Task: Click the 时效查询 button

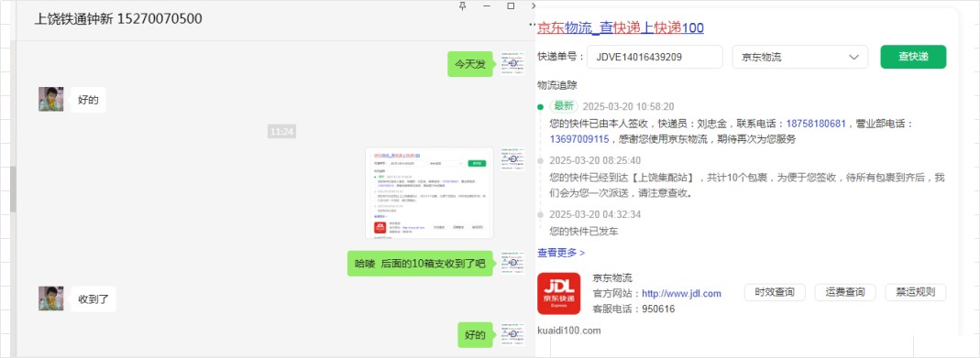Action: (775, 292)
